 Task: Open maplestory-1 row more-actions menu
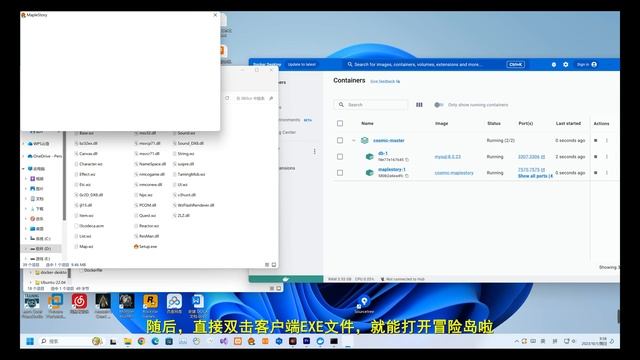[x=607, y=173]
